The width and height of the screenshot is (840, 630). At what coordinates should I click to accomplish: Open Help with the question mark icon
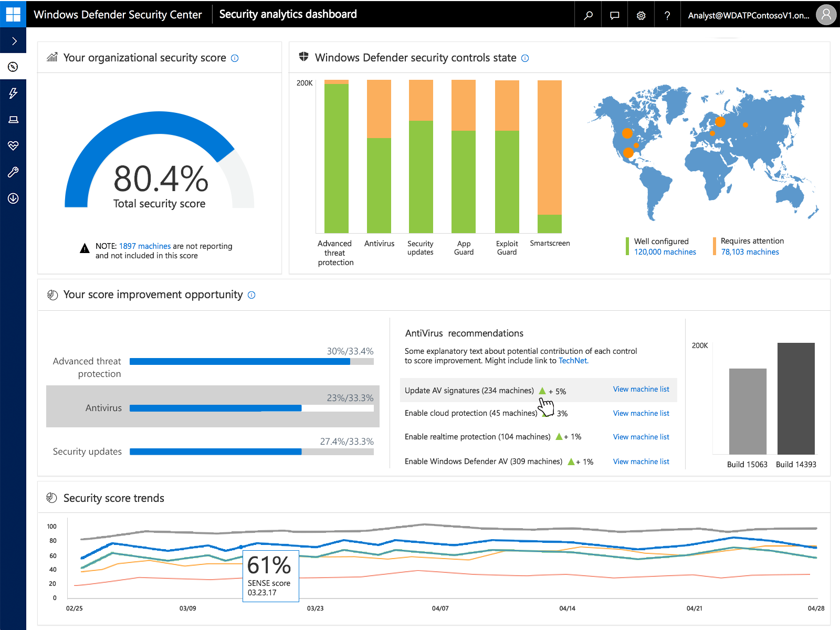tap(667, 15)
